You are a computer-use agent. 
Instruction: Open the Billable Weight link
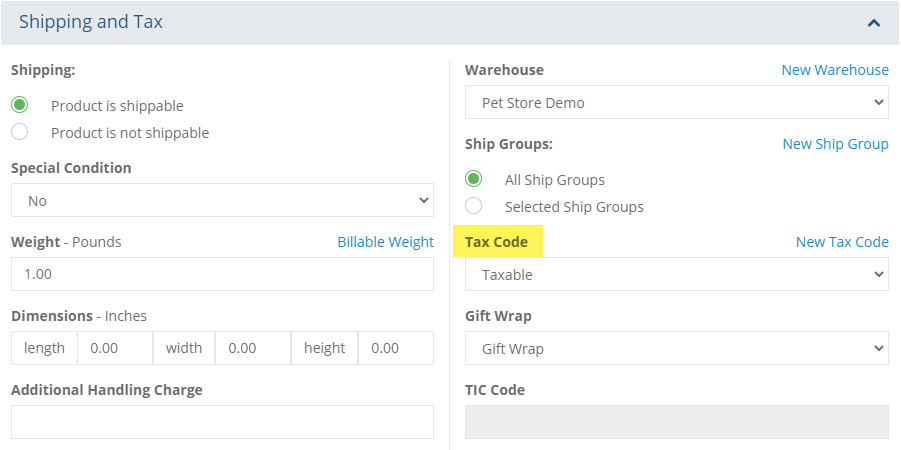[x=385, y=242]
